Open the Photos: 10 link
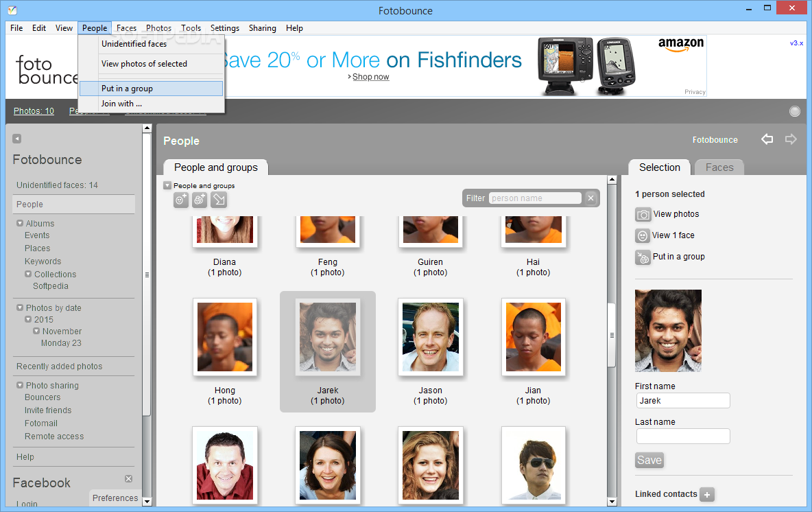The image size is (812, 512). [34, 111]
